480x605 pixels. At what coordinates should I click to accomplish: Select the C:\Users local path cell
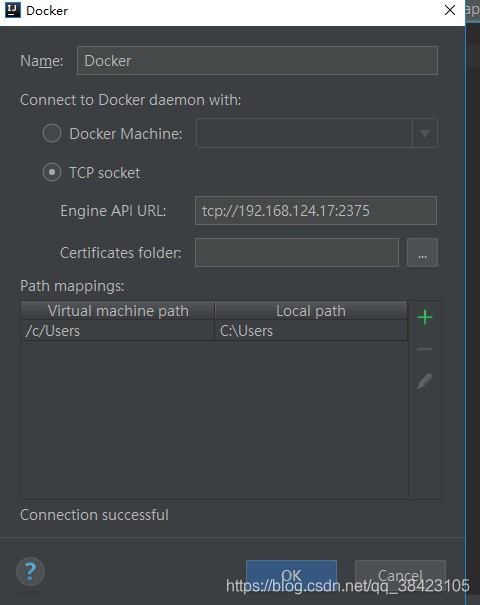click(311, 331)
